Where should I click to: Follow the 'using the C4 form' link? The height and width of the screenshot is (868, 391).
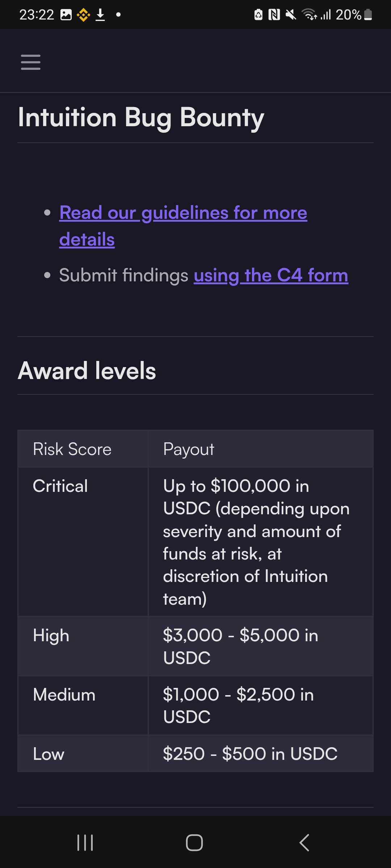271,275
